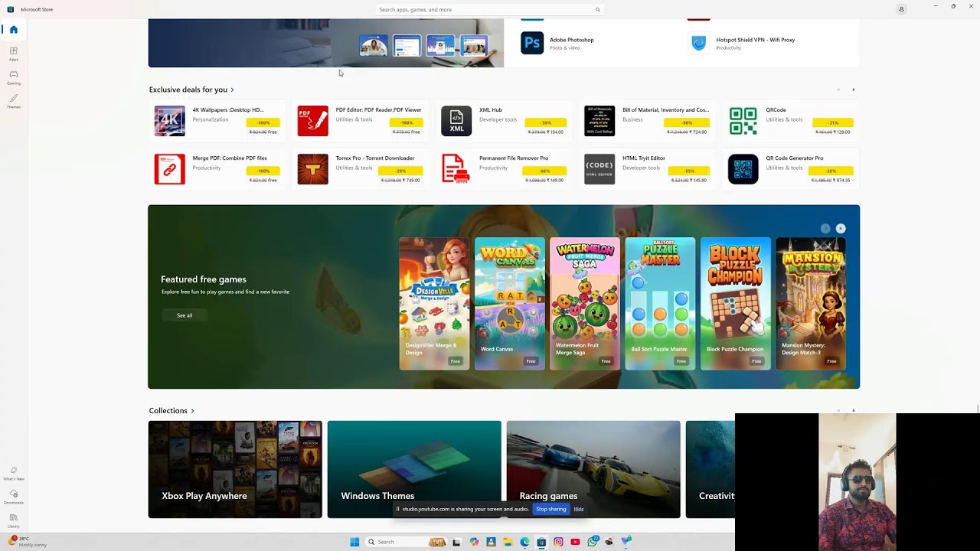Click Stop sharing button
The width and height of the screenshot is (980, 551).
click(550, 509)
